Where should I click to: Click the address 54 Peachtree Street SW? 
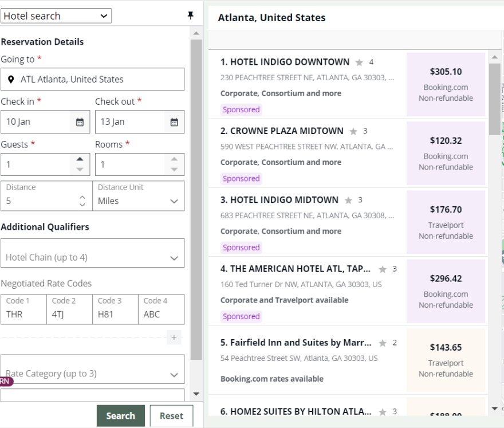click(299, 358)
